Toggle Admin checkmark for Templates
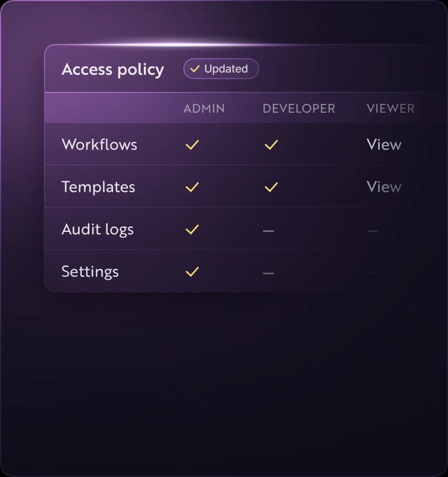The width and height of the screenshot is (448, 477). pos(192,187)
